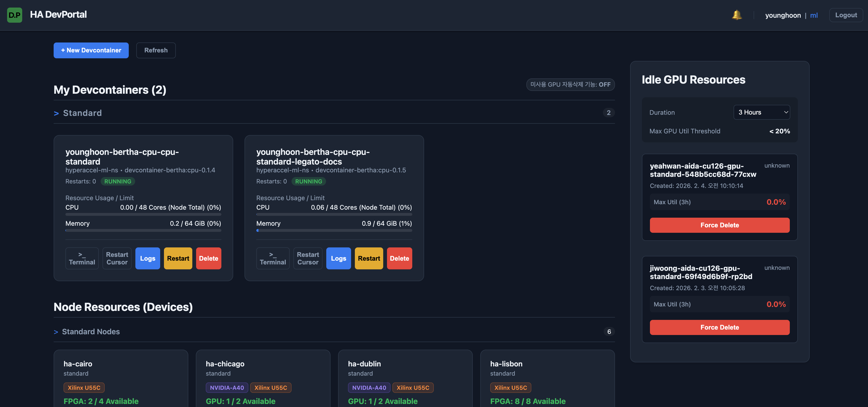868x407 pixels.
Task: Click Restart Cursor on the first devcontainer
Action: [116, 258]
